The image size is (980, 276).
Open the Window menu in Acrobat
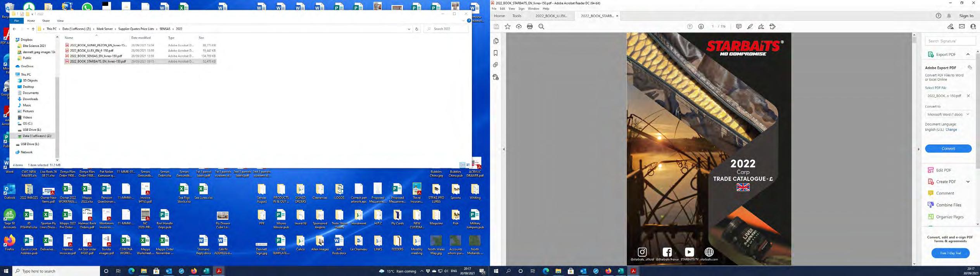[x=533, y=9]
